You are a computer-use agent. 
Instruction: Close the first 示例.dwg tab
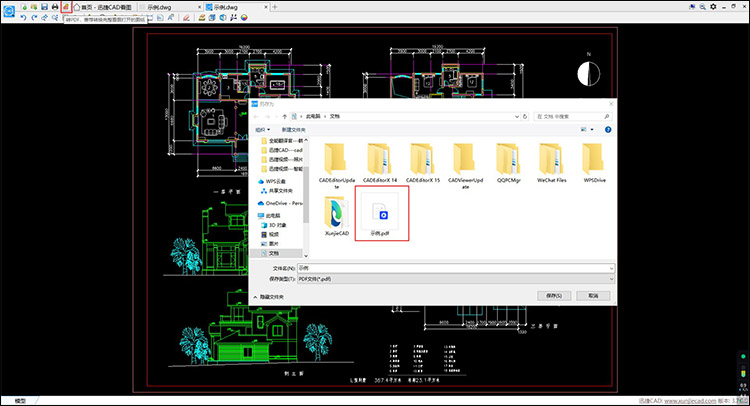pos(199,7)
